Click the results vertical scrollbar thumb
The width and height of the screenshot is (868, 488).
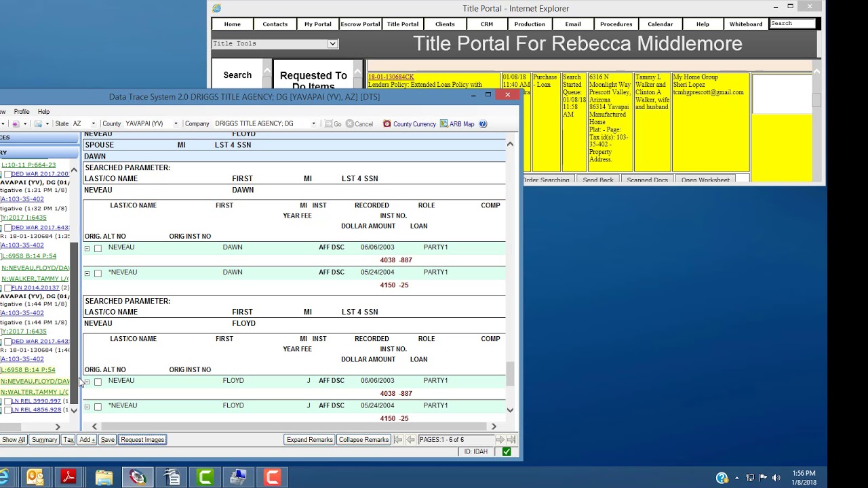(510, 373)
